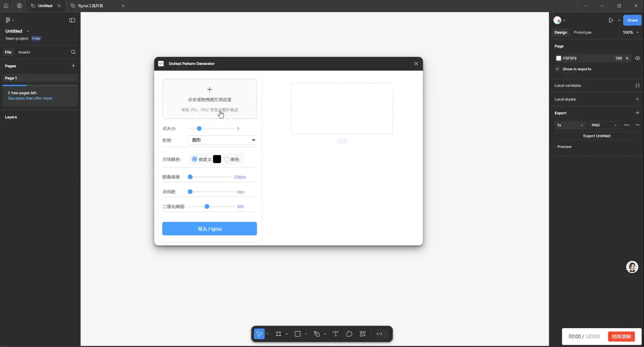Switch to the figma工具开发 file tab
Viewport: 644px width, 347px height.
[91, 6]
